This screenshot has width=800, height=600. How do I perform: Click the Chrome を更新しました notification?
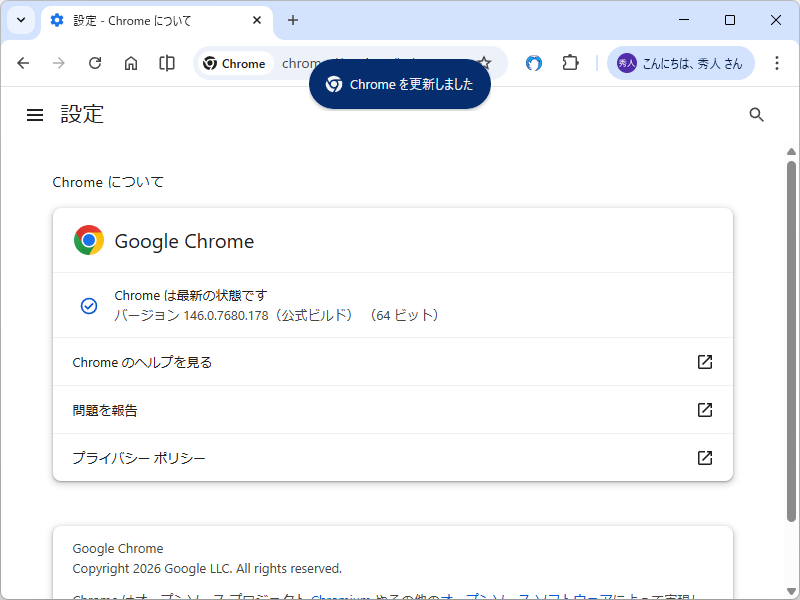399,84
